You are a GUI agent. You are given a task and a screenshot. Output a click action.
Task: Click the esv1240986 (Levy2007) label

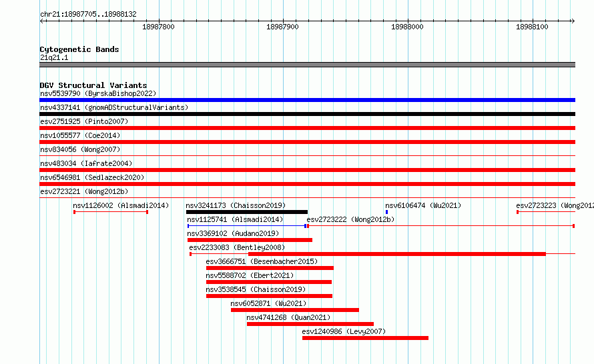tap(344, 331)
